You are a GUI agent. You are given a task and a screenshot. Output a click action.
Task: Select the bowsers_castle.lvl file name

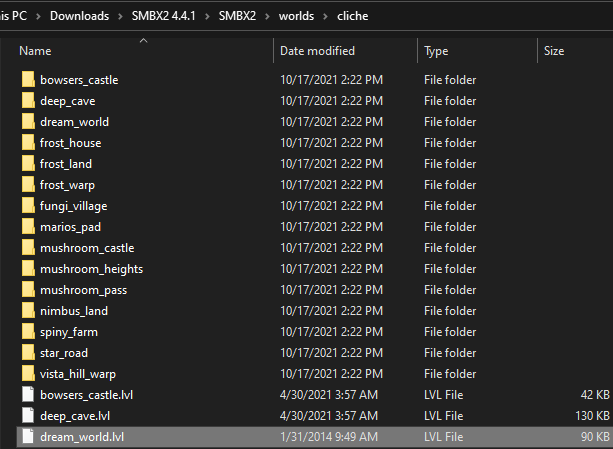86,395
